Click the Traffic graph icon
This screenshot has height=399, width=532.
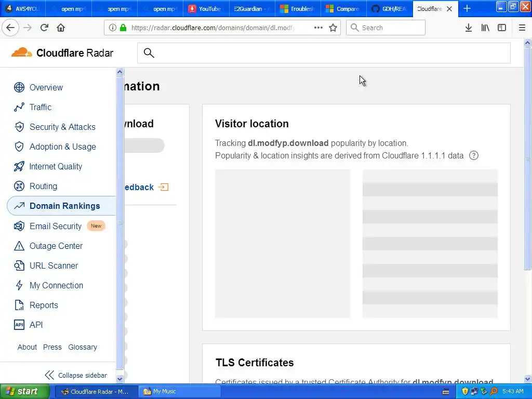[x=19, y=107]
